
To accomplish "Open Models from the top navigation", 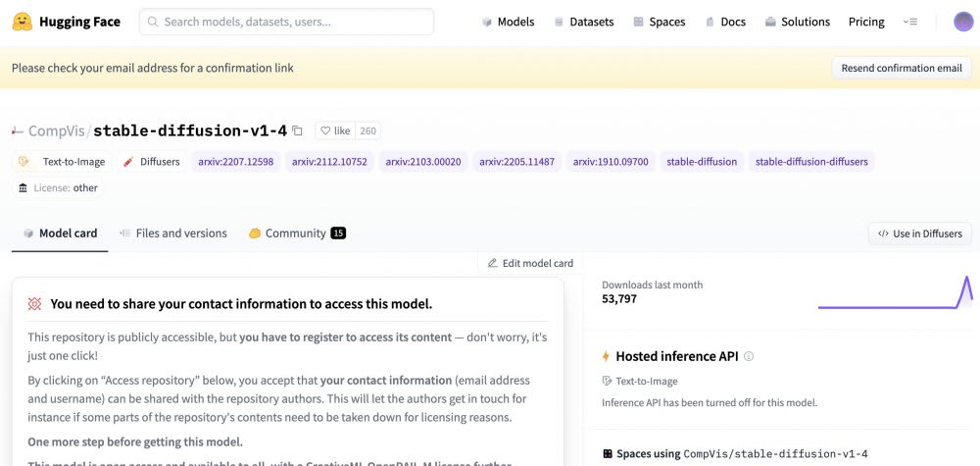I will point(508,22).
